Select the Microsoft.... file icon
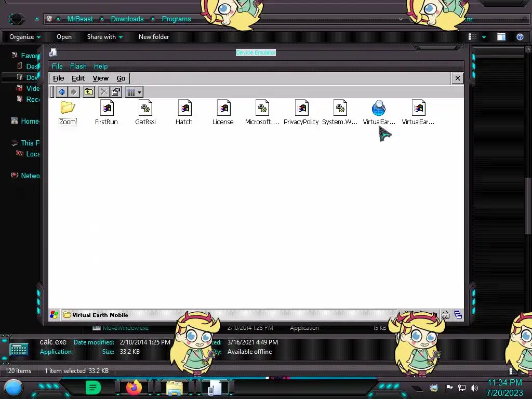Screen dimensions: 532x399 [262, 113]
